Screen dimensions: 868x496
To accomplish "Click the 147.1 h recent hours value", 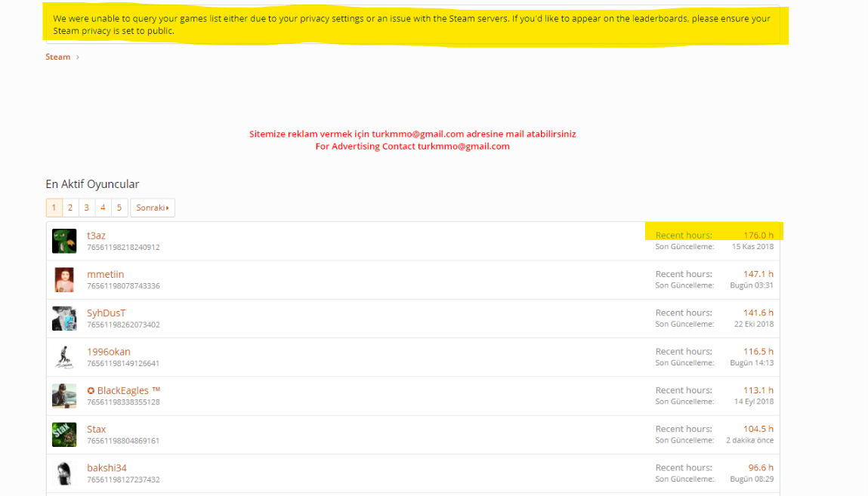I will click(758, 274).
